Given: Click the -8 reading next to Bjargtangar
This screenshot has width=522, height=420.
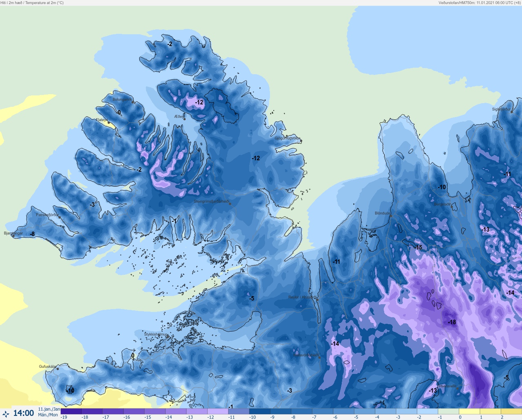Looking at the screenshot, I should 32,234.
